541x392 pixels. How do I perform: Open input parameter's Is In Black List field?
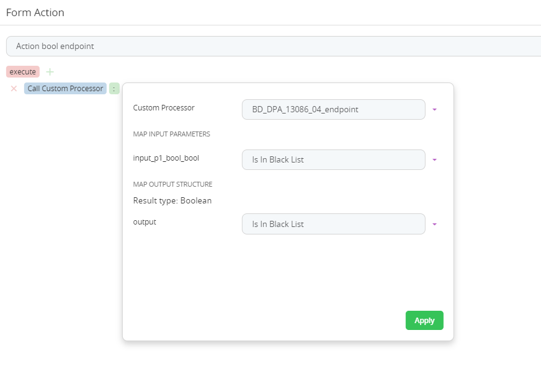tap(333, 160)
